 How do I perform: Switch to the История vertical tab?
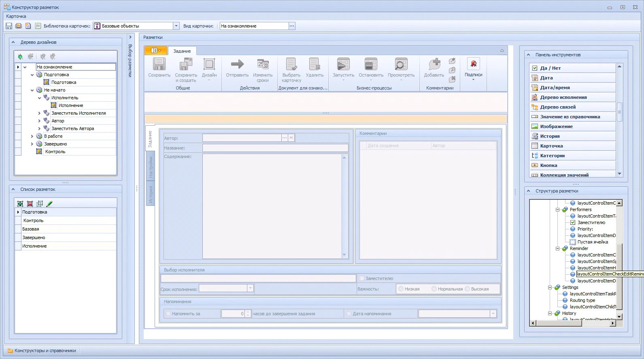[151, 194]
